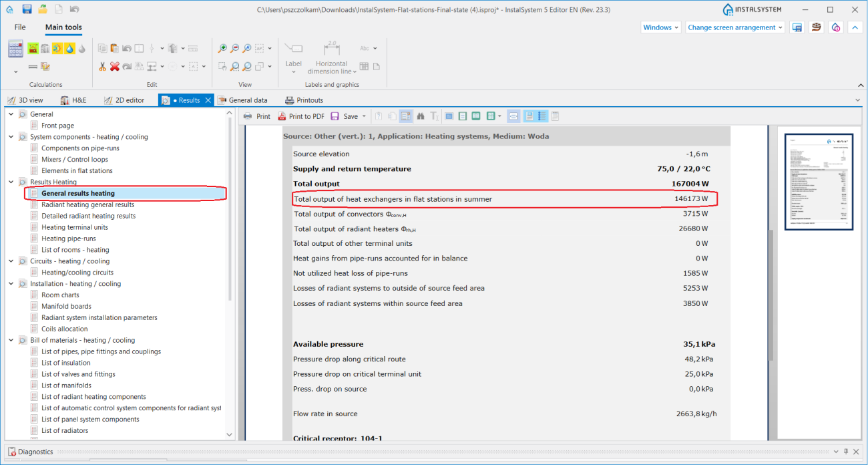Close the Results tab
The height and width of the screenshot is (465, 868).
click(x=208, y=100)
